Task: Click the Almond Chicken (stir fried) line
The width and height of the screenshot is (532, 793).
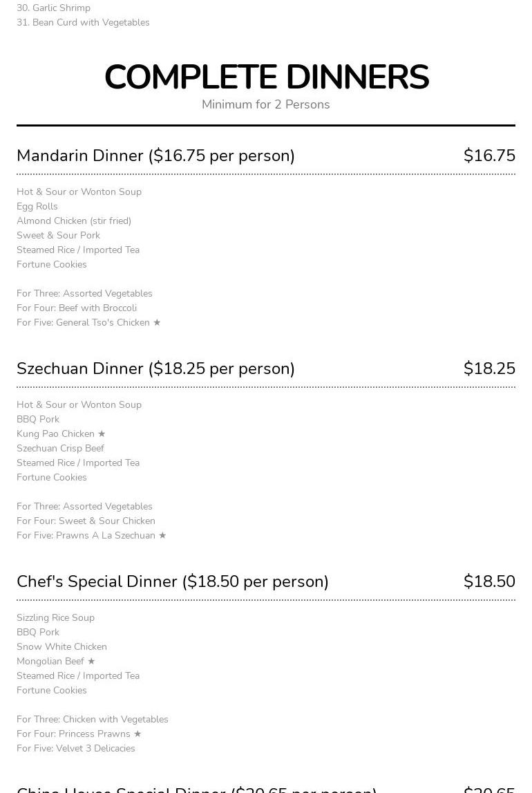Action: coord(74,221)
